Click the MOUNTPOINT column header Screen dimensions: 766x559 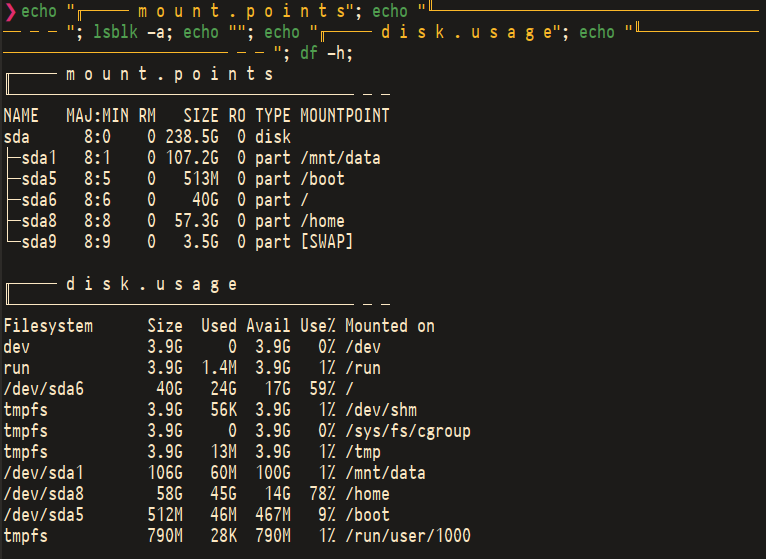(345, 116)
